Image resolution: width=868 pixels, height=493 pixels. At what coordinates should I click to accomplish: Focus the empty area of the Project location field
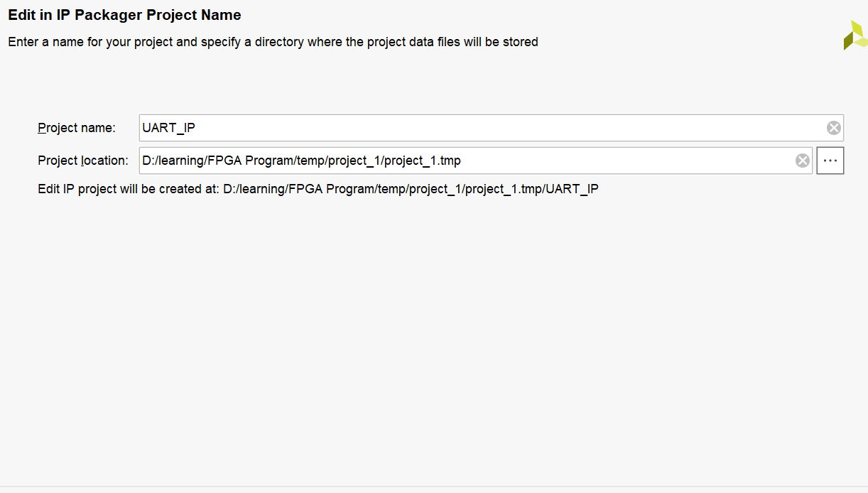(625, 161)
